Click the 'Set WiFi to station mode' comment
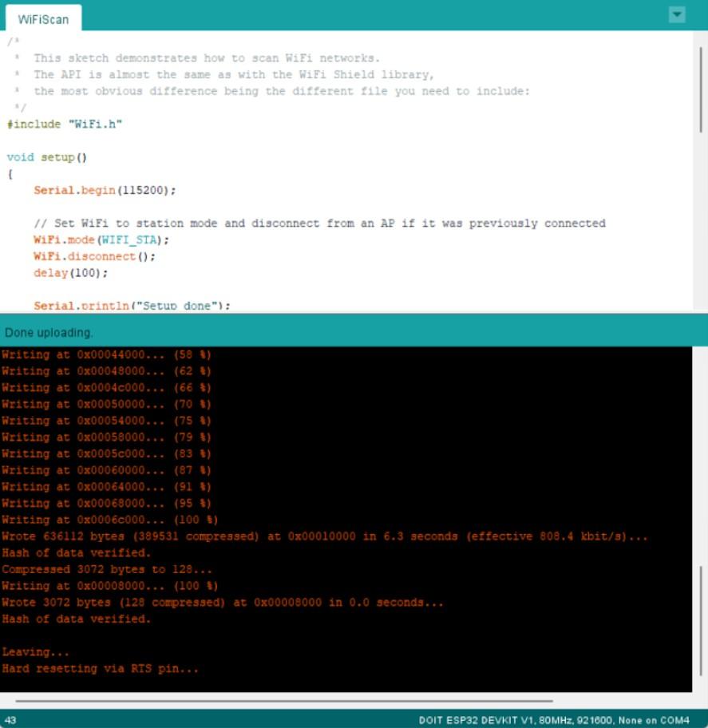Image resolution: width=708 pixels, height=728 pixels. pos(319,224)
